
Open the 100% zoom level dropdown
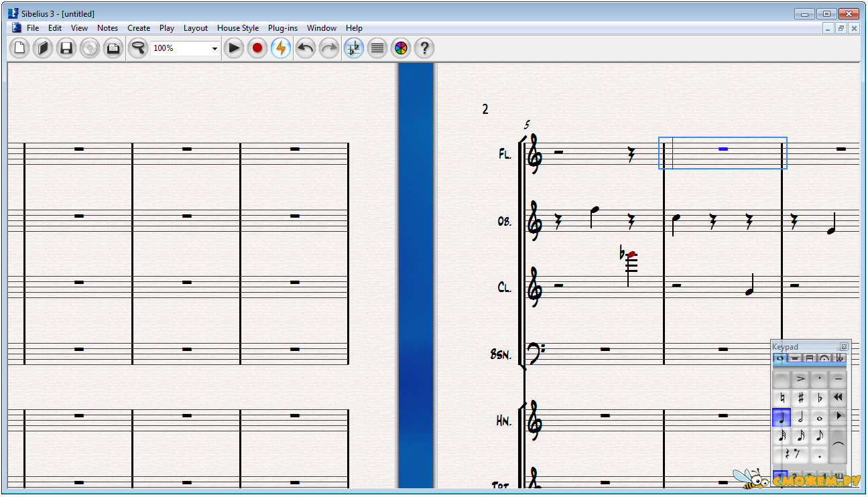214,48
